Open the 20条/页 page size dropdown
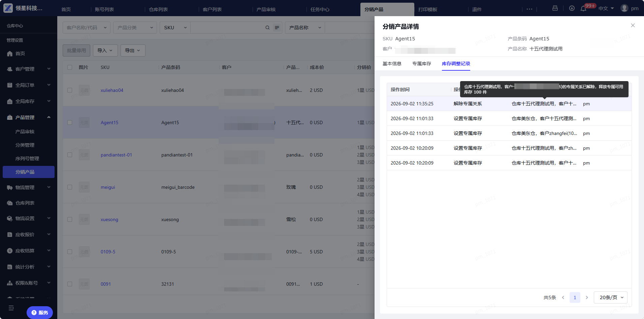This screenshot has width=644, height=319. tap(610, 297)
